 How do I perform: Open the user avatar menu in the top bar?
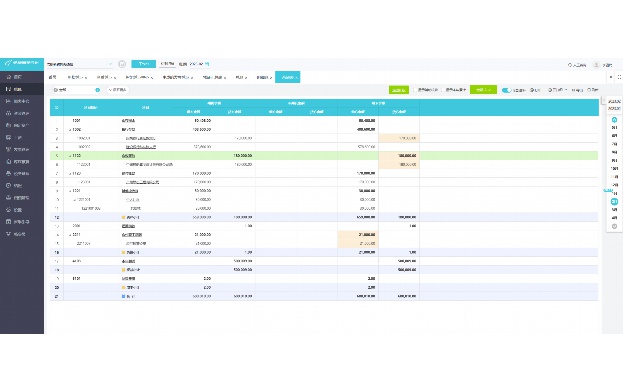click(x=596, y=65)
